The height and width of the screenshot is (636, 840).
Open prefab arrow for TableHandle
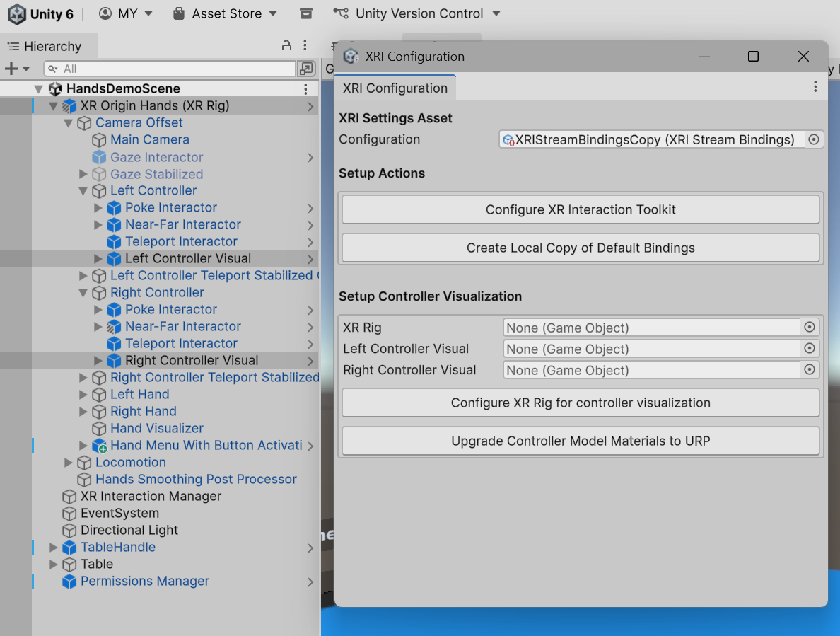tap(310, 548)
